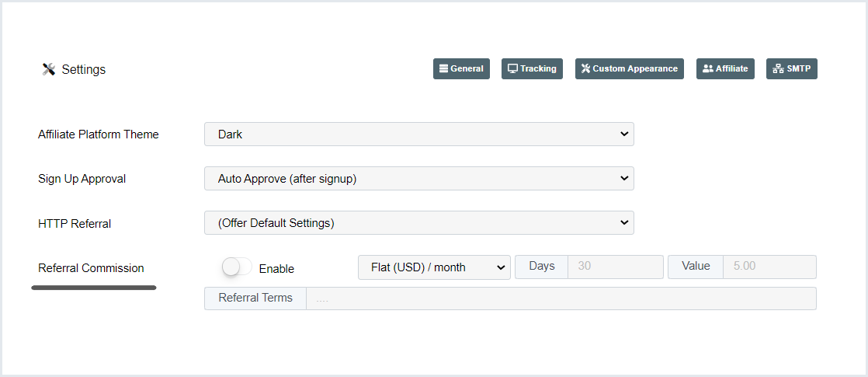Click the Affiliate users icon
Screen dimensions: 868x377
[x=707, y=68]
